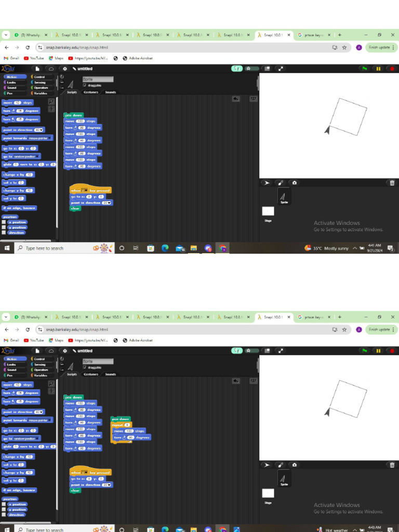Open direction dropdown in upper script's point in direction block
This screenshot has width=399, height=532.
109,203
